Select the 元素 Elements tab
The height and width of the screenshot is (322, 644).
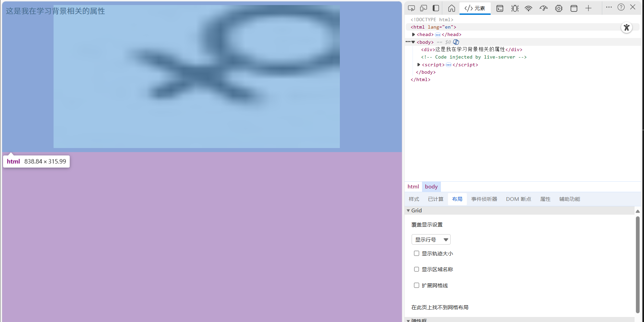tap(475, 8)
